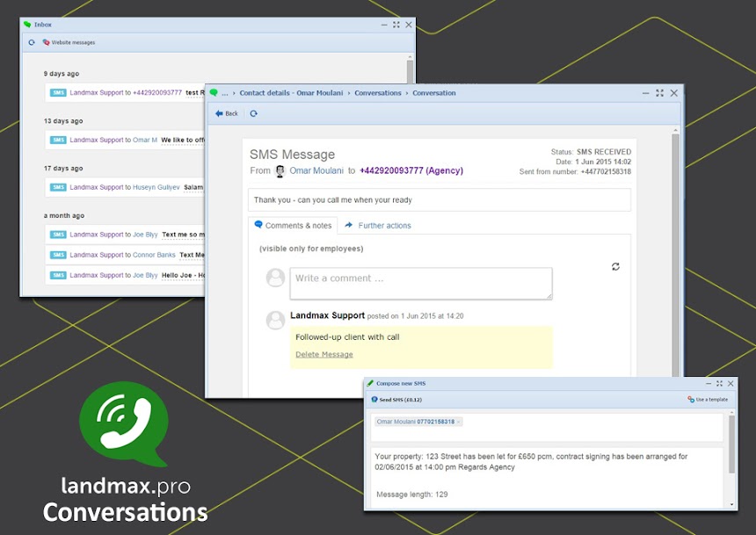Open the Omar Moulani contact link
This screenshot has width=756, height=535.
[x=316, y=170]
